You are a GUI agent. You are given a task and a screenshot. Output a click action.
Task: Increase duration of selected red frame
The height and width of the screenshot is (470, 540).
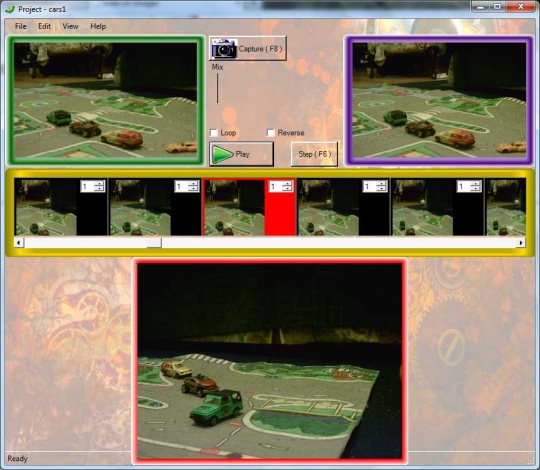click(288, 184)
